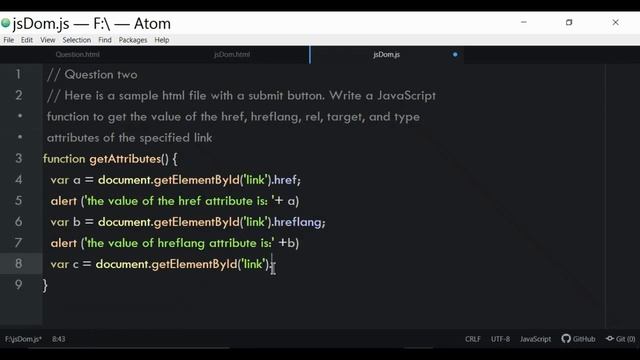Restore down the Atom window
Screen dimensions: 640x360
pyautogui.click(x=569, y=22)
